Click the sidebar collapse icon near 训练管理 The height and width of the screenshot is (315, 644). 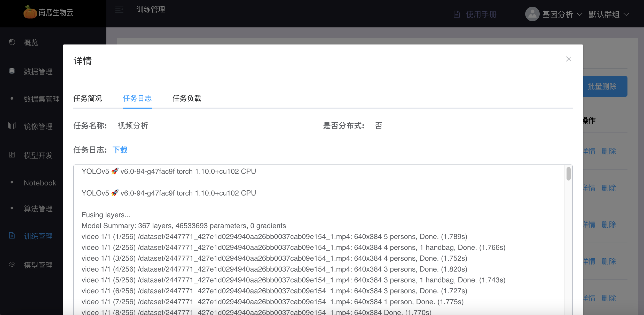pos(119,9)
